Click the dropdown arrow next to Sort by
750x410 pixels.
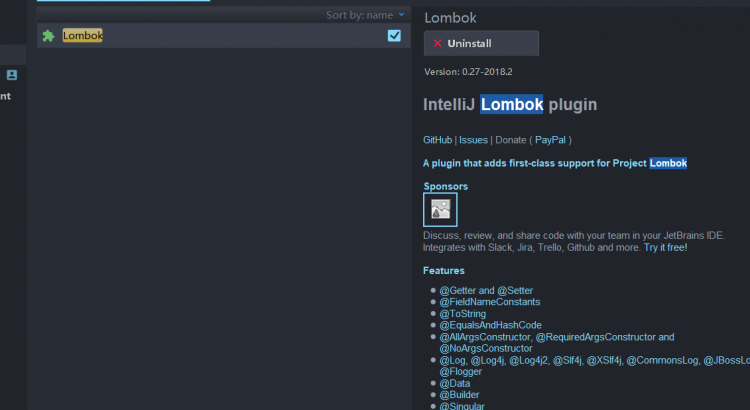tap(402, 15)
